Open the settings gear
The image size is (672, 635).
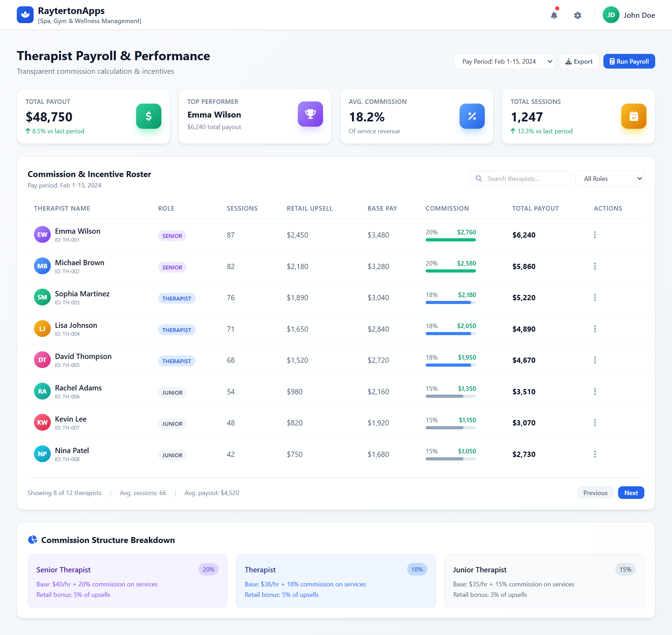(578, 15)
